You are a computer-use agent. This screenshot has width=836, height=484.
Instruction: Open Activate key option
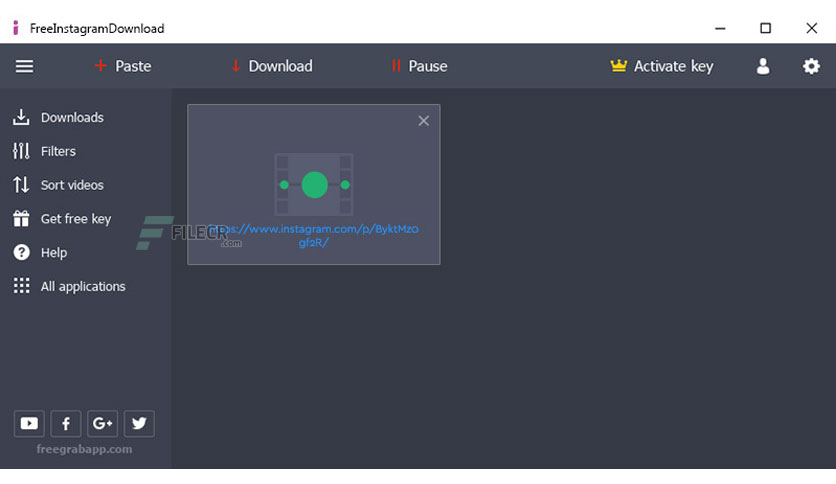(662, 66)
